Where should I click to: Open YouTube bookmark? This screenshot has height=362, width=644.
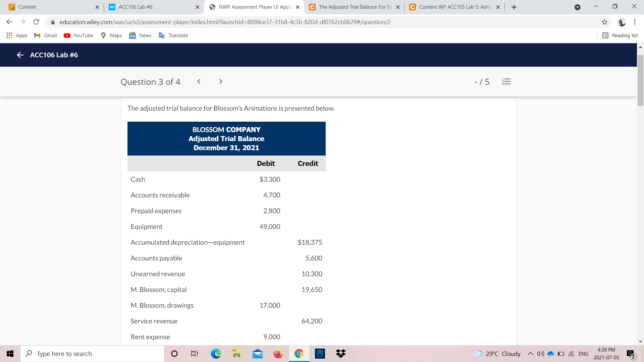pos(78,36)
